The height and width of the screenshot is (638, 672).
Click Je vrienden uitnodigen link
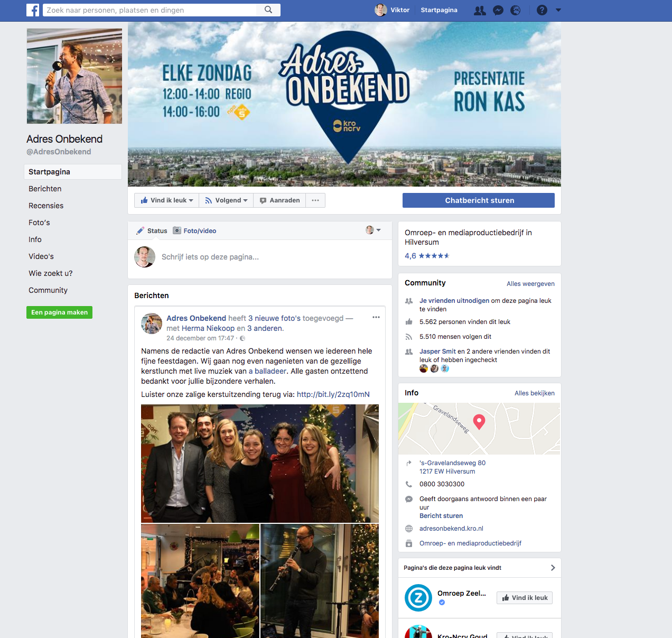(454, 301)
